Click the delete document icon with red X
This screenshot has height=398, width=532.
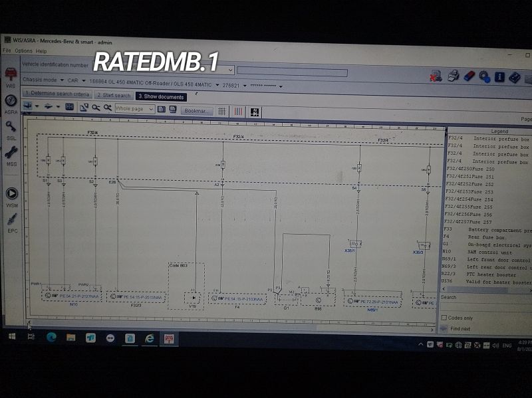click(436, 76)
